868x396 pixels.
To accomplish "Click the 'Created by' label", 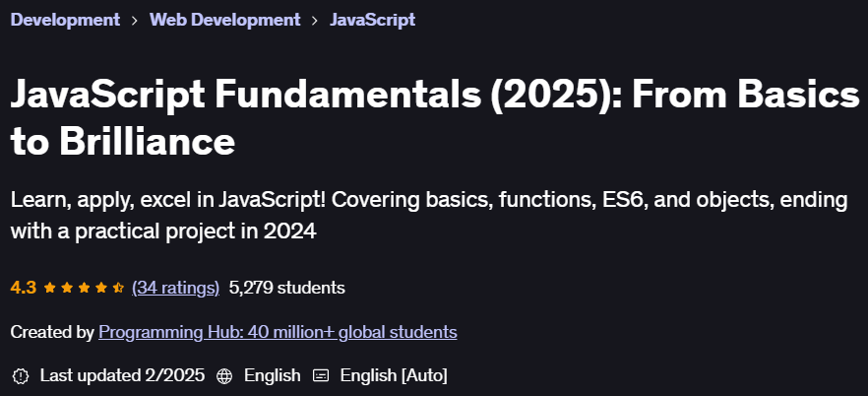I will pyautogui.click(x=52, y=332).
